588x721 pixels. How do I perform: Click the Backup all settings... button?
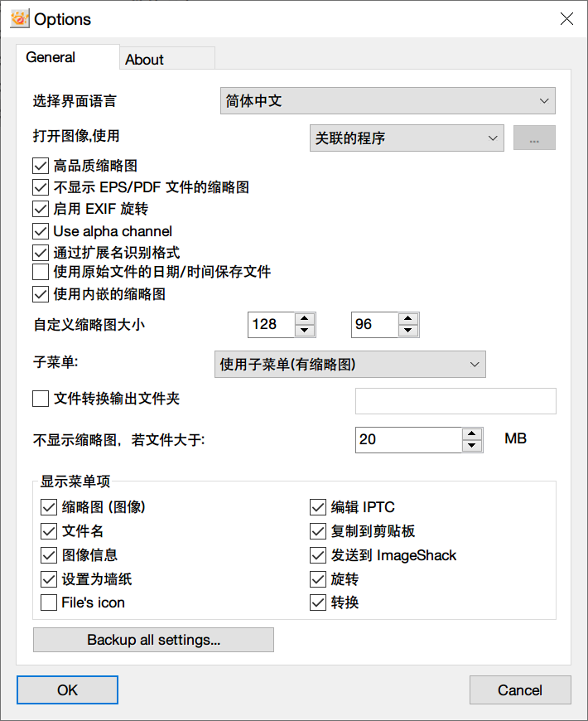(153, 640)
